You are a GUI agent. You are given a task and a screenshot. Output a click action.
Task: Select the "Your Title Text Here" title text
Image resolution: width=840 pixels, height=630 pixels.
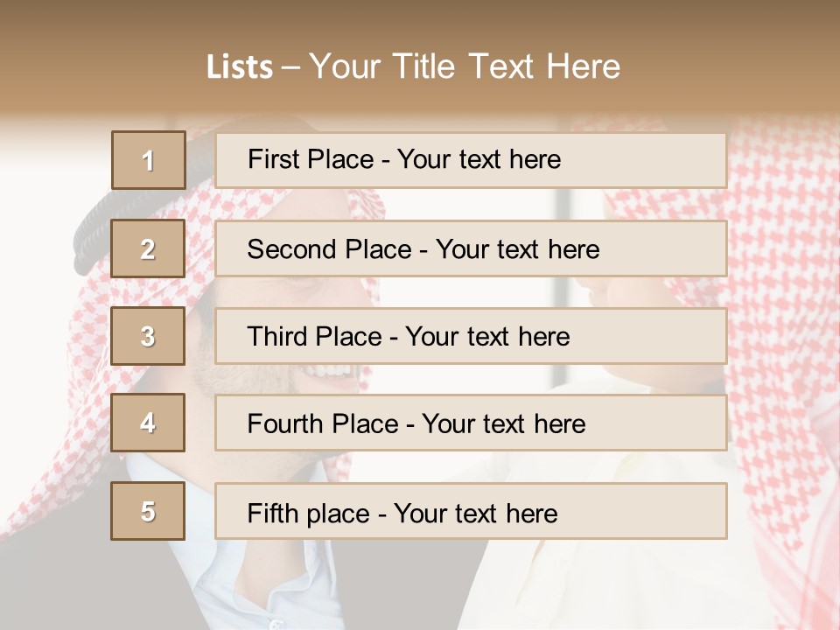click(465, 67)
